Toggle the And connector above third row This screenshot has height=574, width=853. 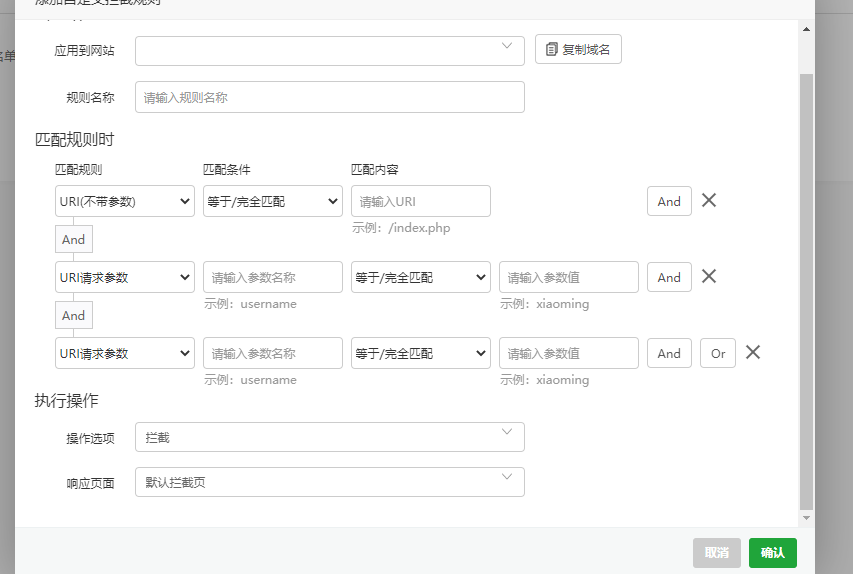[74, 315]
